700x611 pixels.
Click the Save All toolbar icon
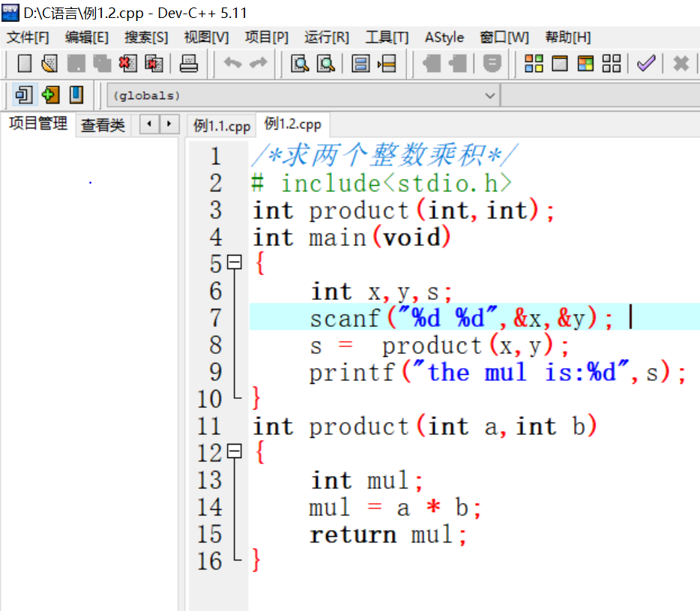point(102,64)
